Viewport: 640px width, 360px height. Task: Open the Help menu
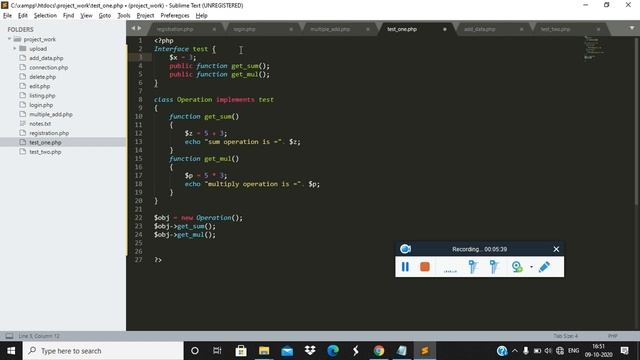[x=201, y=16]
